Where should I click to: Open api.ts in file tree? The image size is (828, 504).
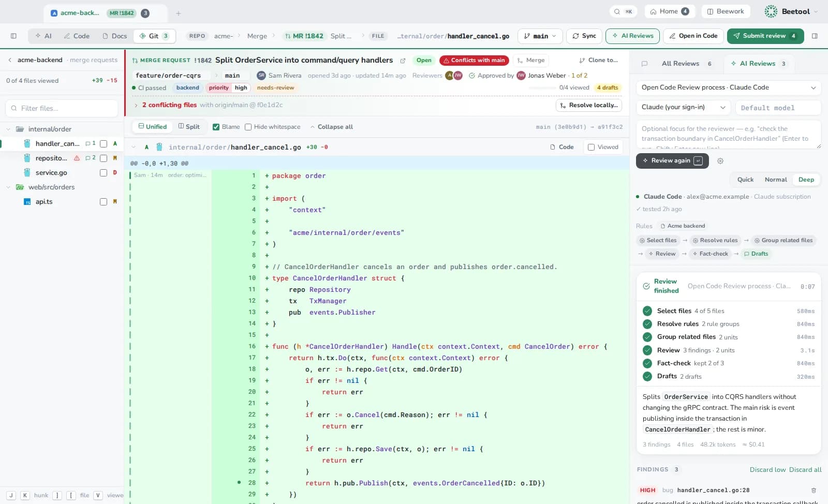click(x=44, y=202)
